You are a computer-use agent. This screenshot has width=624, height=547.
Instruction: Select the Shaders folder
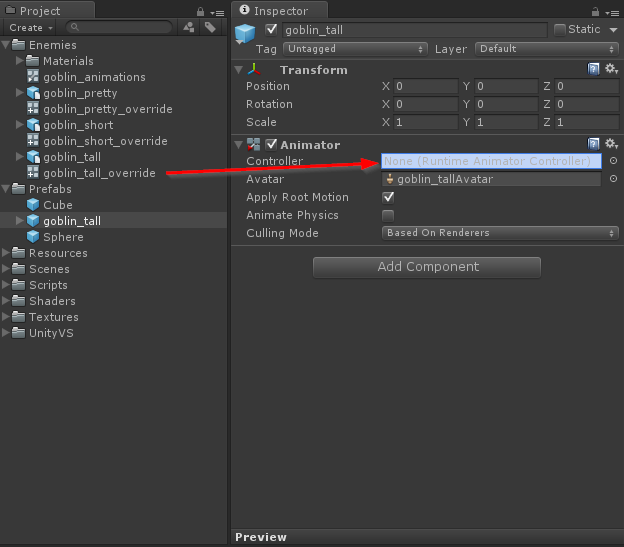click(113, 300)
